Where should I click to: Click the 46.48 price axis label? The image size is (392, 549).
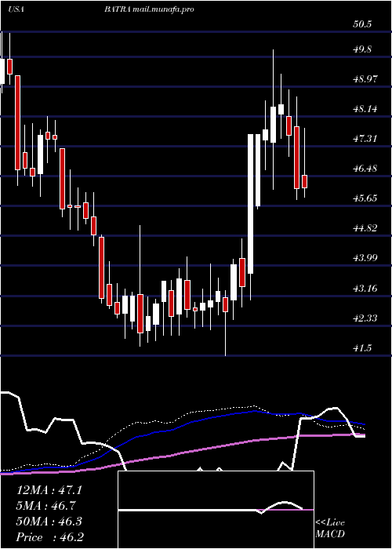365,169
